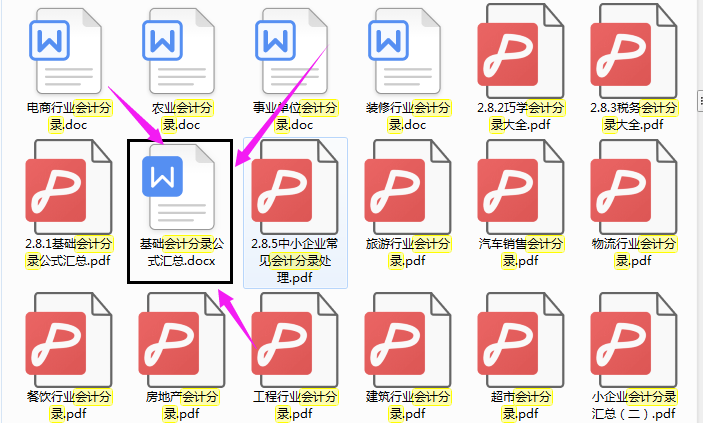Select the 小企业会计分录汇总（二）.pdf icon
The width and height of the screenshot is (703, 423).
point(634,340)
